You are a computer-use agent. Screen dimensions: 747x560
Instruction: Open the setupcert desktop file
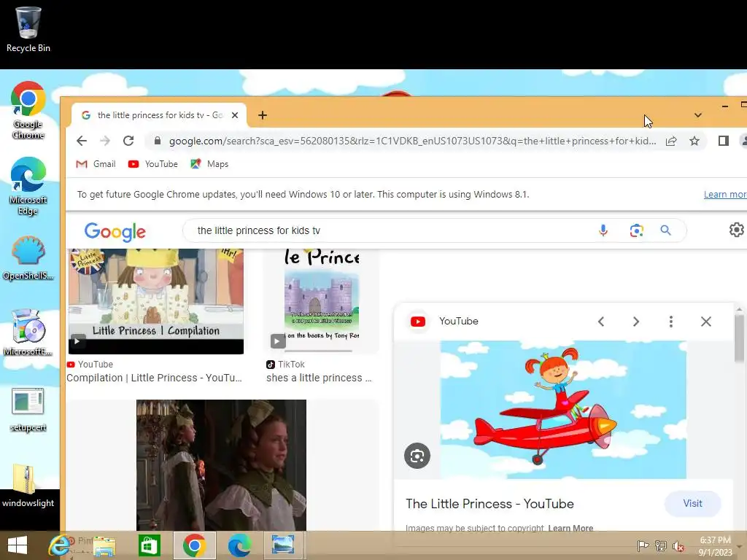click(28, 410)
